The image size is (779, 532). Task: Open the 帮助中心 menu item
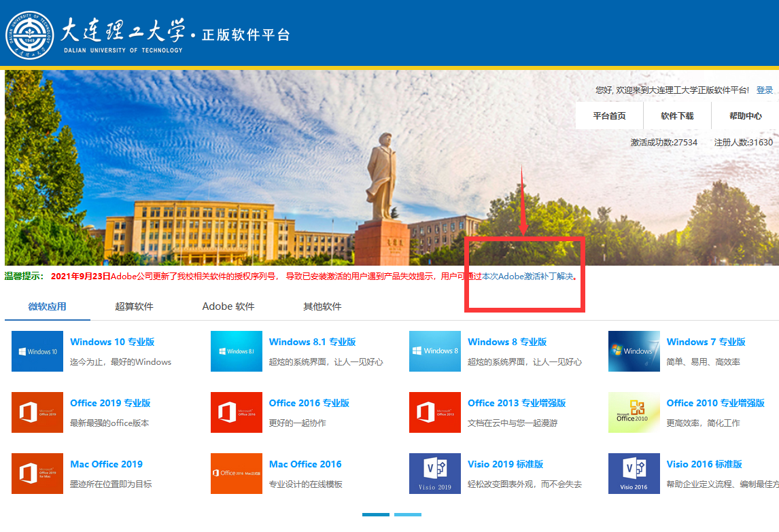(745, 116)
